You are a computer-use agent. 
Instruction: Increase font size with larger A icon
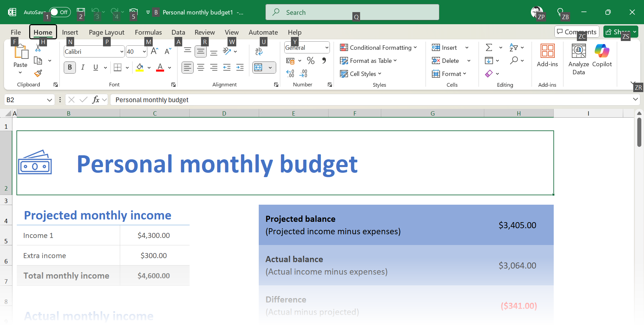(154, 51)
